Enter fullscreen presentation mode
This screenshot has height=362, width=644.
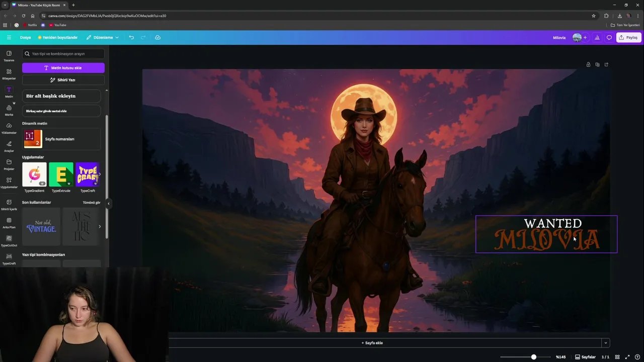(627, 357)
